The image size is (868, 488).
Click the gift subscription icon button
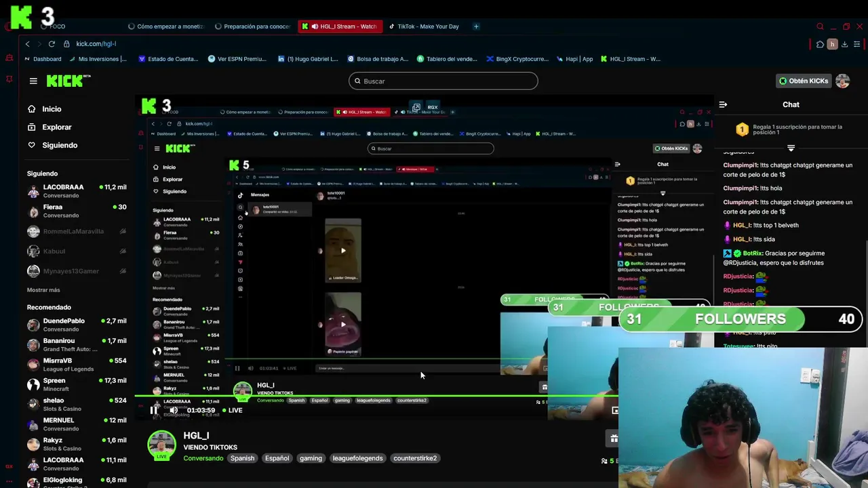614,439
